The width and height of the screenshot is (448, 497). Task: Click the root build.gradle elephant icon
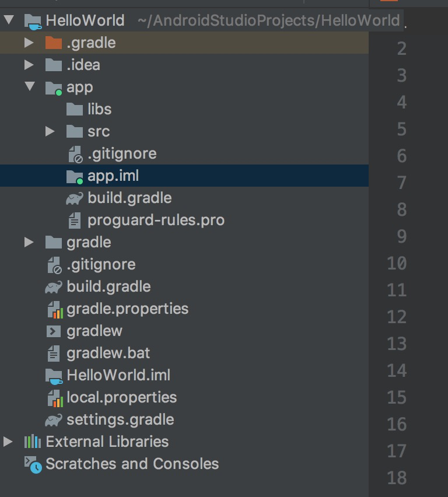click(x=54, y=287)
